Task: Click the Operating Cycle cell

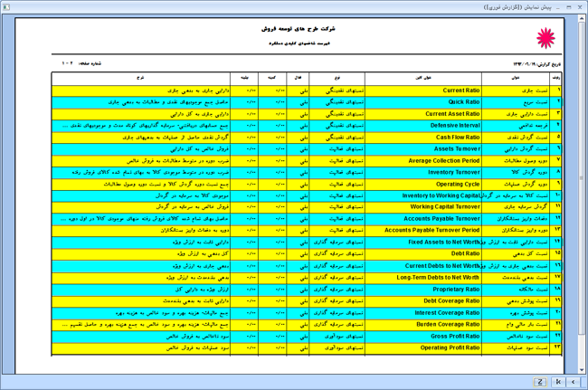Action: (423, 184)
